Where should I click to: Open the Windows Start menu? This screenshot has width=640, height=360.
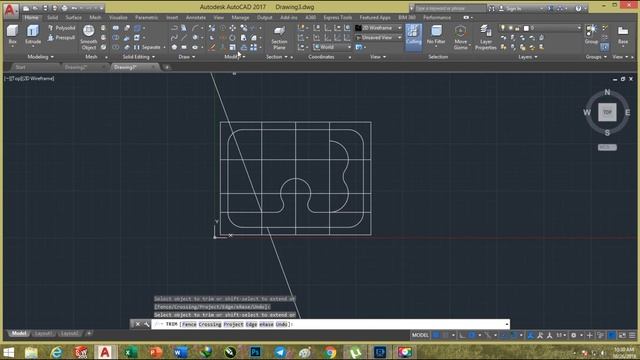[9, 352]
